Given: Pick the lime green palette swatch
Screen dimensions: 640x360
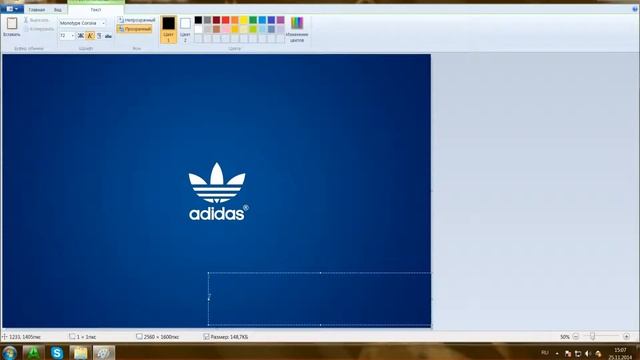Looking at the screenshot, I should coord(253,29).
